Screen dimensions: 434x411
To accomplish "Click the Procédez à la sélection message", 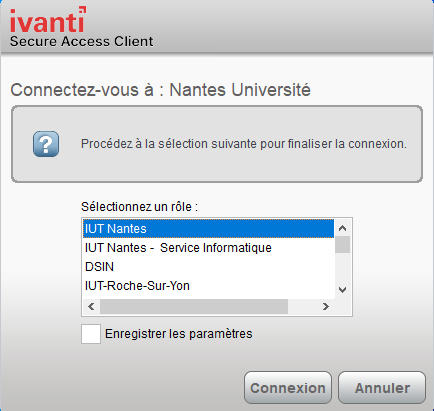I will 244,144.
